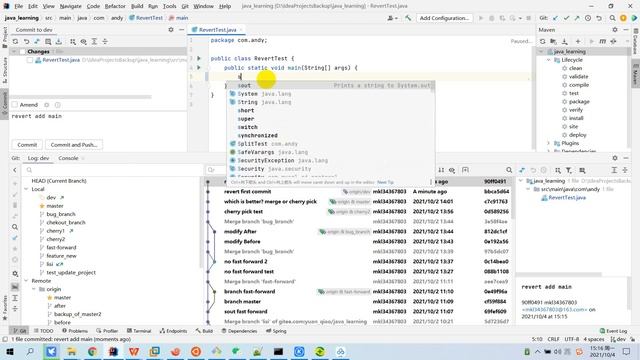Open Problems tool window
The height and width of the screenshot is (360, 640).
coord(75,331)
